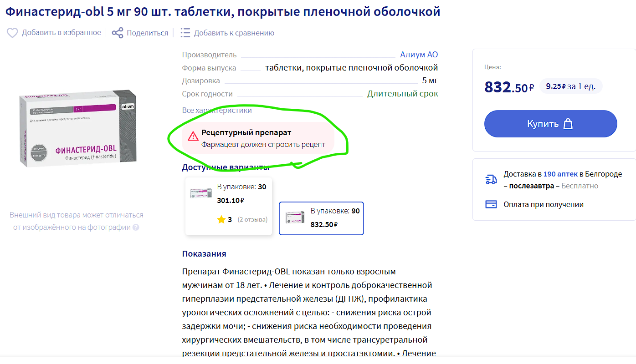Select the 90-tablet package variant
636x364 pixels.
click(x=321, y=218)
